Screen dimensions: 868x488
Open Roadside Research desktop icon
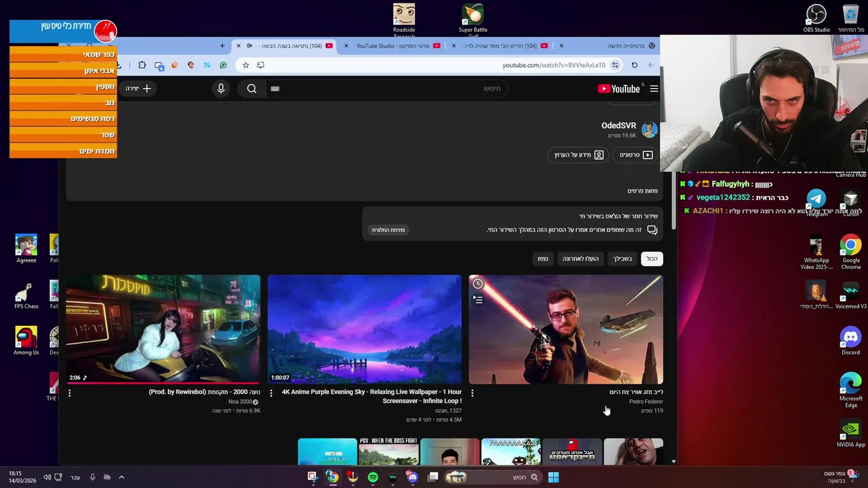404,20
